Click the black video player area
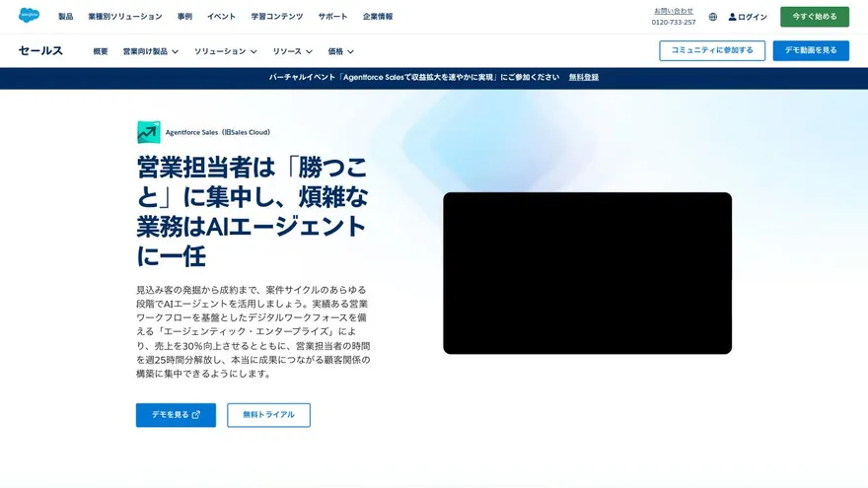The image size is (868, 488). pyautogui.click(x=587, y=273)
